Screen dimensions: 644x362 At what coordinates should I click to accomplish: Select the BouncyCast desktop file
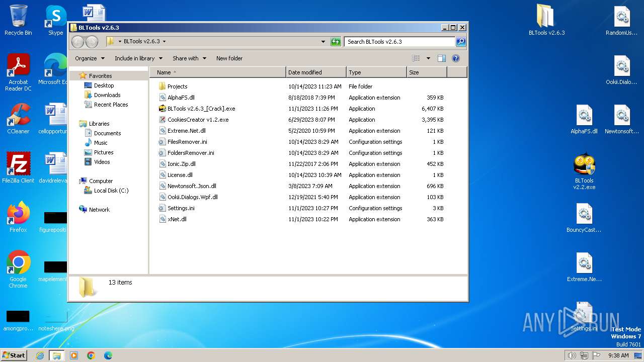click(584, 217)
